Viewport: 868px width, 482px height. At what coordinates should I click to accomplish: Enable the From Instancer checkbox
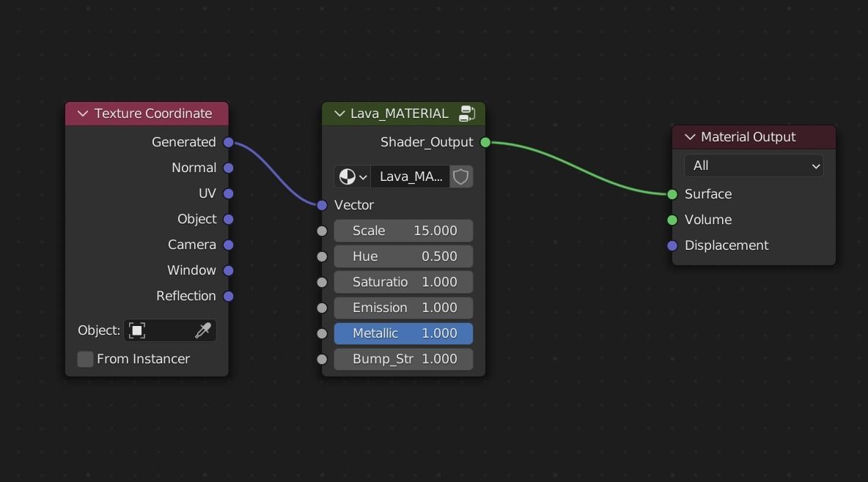(x=85, y=359)
